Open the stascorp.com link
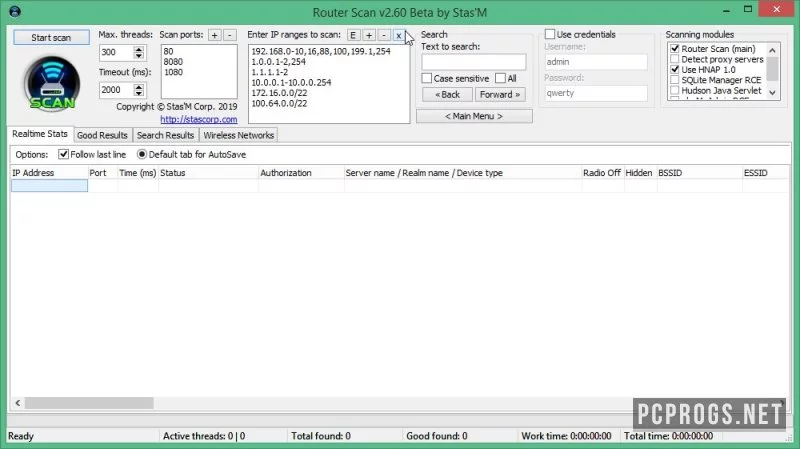 198,119
